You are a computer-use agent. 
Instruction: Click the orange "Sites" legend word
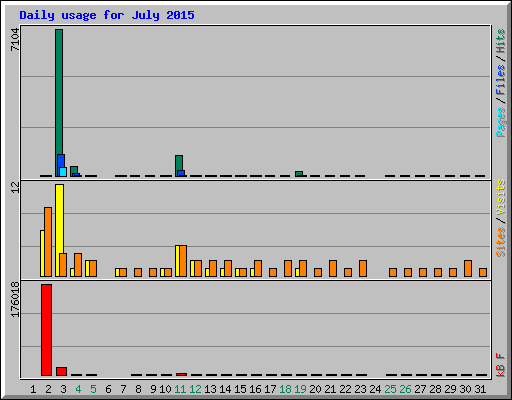501,241
